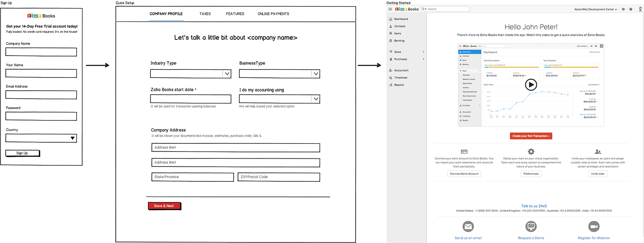644x243 pixels.
Task: Click the Sign Up button
Action: 22,153
